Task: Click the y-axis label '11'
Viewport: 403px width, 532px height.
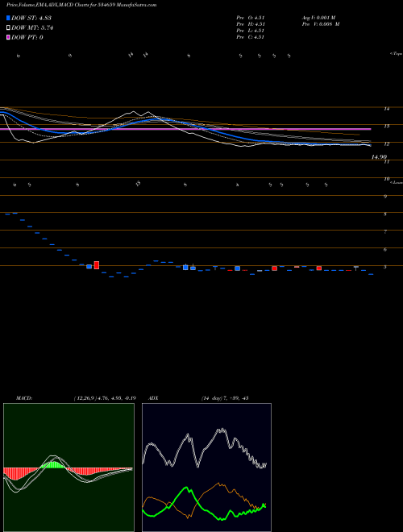Action: click(386, 162)
